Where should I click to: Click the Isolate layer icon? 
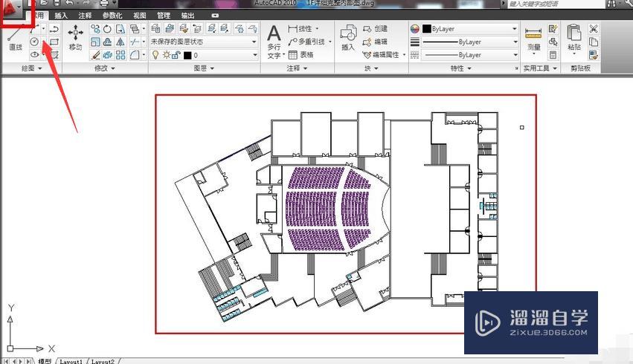coord(211,29)
